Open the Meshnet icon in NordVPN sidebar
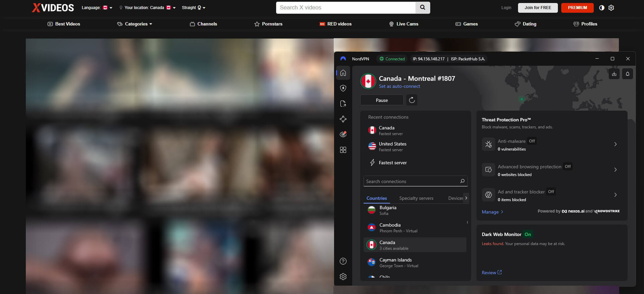 (x=343, y=119)
